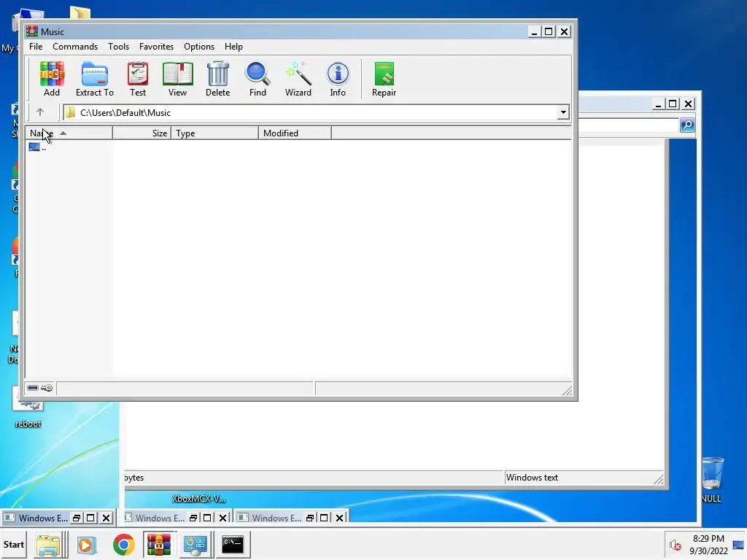Open the Tools menu

click(119, 47)
